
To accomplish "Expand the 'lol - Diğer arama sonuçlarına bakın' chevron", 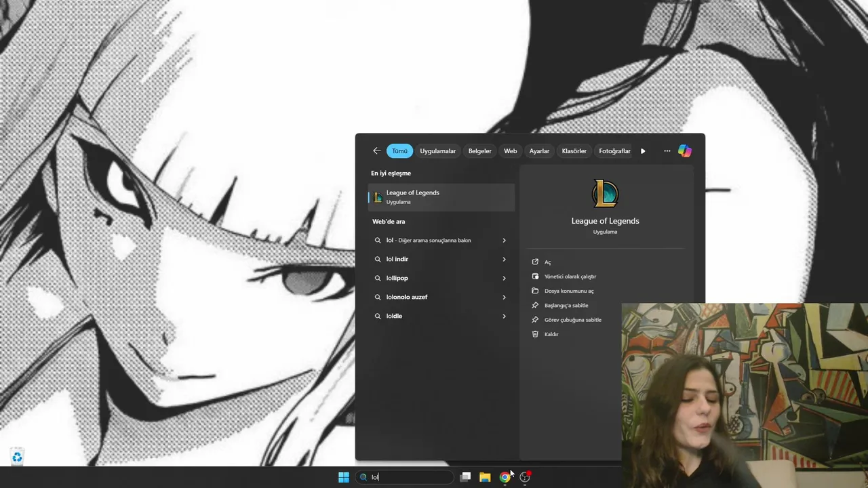I will click(x=504, y=240).
